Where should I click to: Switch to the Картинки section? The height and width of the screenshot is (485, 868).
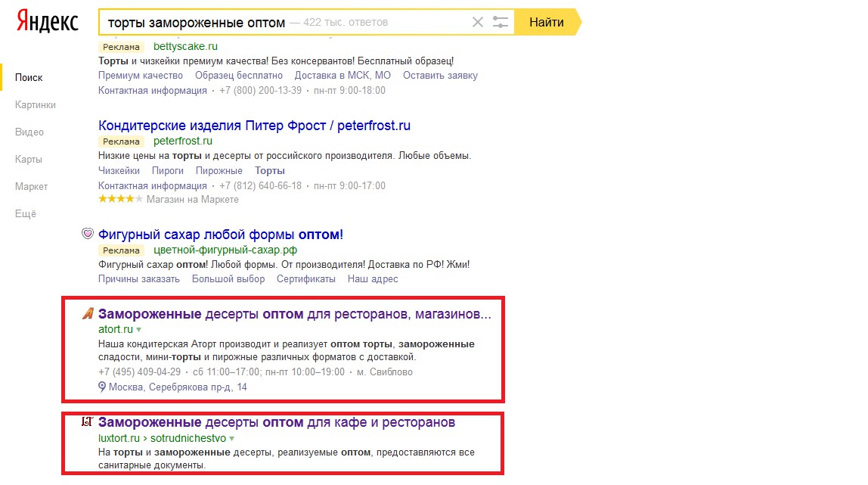click(36, 104)
